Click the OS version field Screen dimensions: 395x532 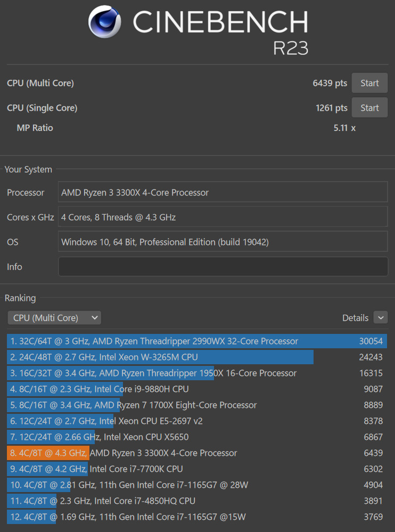tap(223, 242)
